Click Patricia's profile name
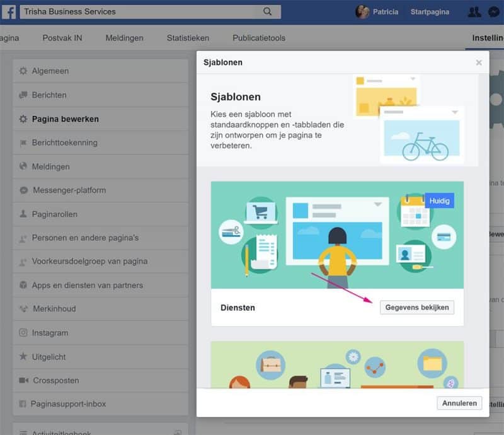Image resolution: width=504 pixels, height=435 pixels. pyautogui.click(x=386, y=12)
